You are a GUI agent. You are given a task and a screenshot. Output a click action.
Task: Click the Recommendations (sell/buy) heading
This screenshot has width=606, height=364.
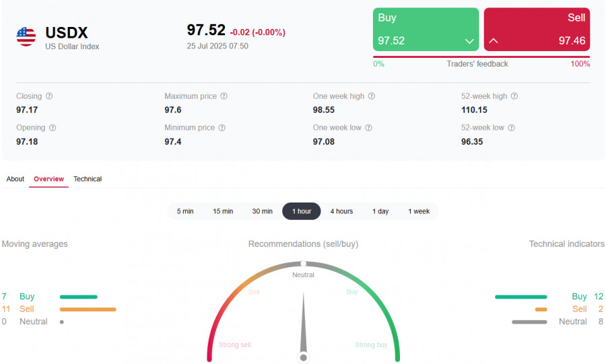(304, 244)
